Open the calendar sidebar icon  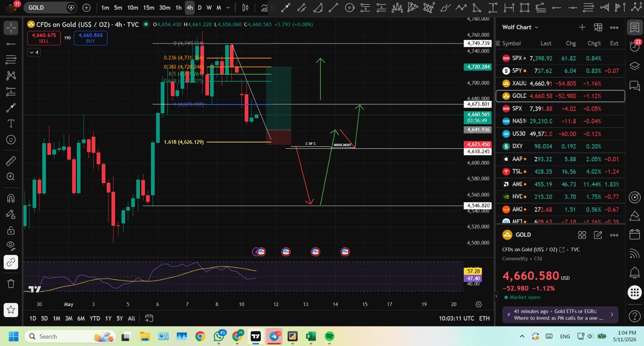634,235
